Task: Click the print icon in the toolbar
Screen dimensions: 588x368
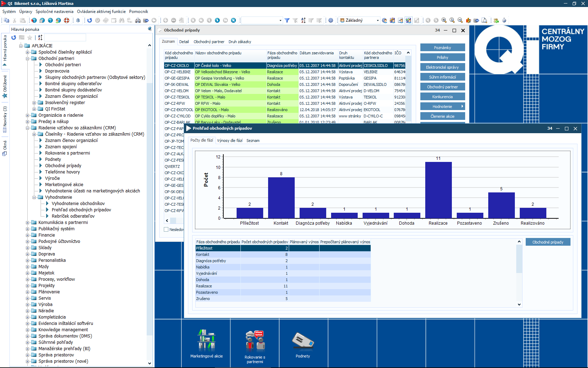Action: pos(138,20)
